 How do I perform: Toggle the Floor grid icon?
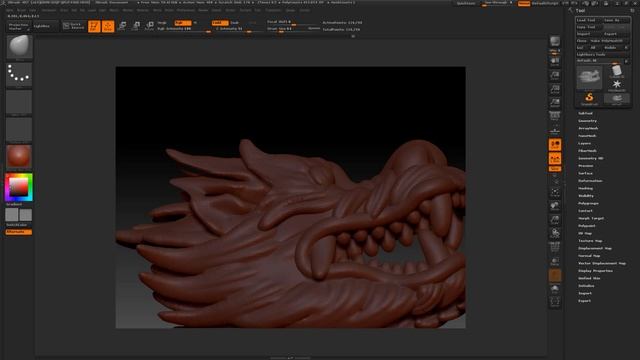coord(555,131)
